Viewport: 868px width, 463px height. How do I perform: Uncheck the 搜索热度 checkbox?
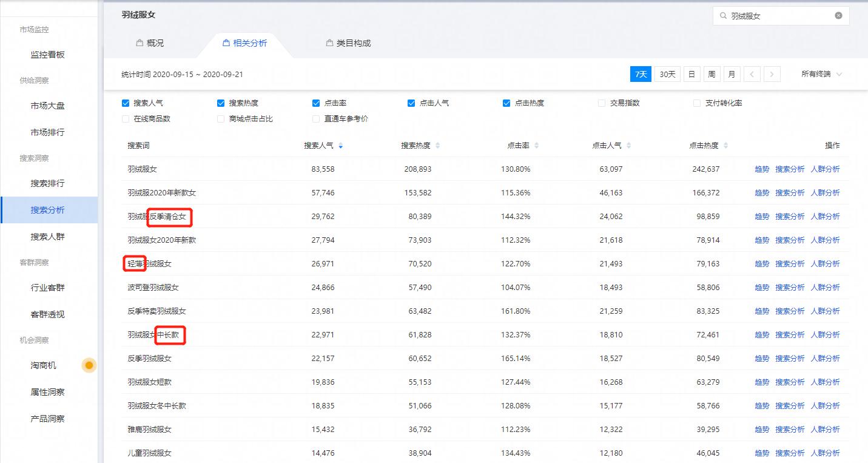221,103
